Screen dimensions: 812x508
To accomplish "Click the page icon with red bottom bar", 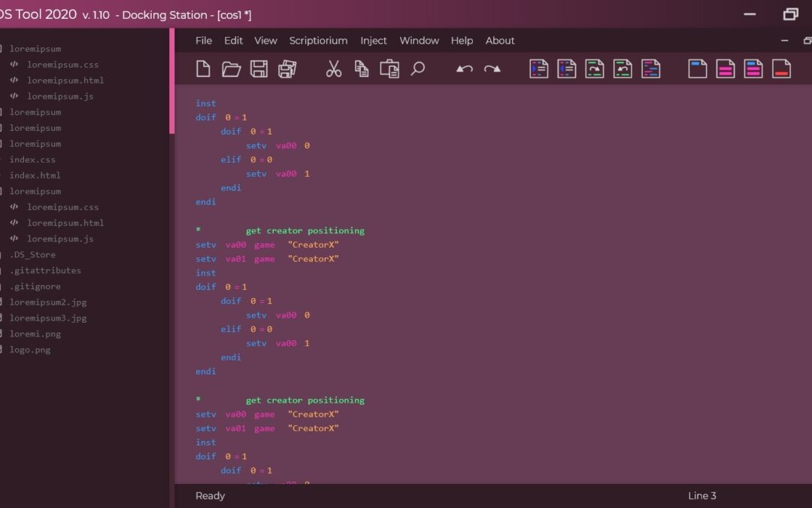I will click(x=781, y=68).
